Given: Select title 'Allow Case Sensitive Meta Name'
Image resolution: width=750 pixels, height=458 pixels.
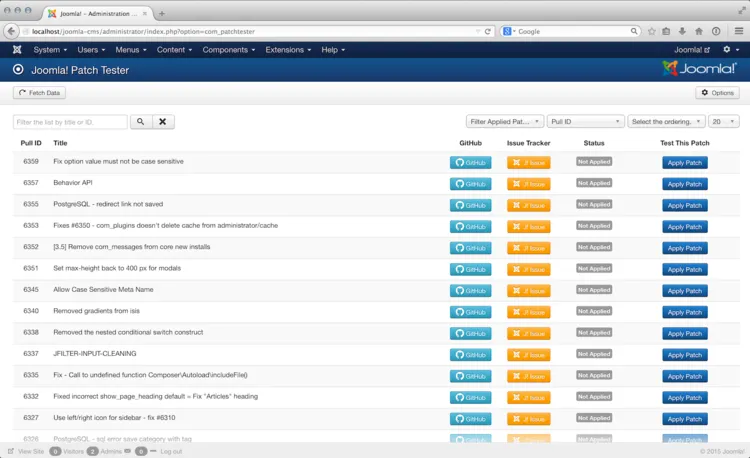Looking at the screenshot, I should click(103, 290).
